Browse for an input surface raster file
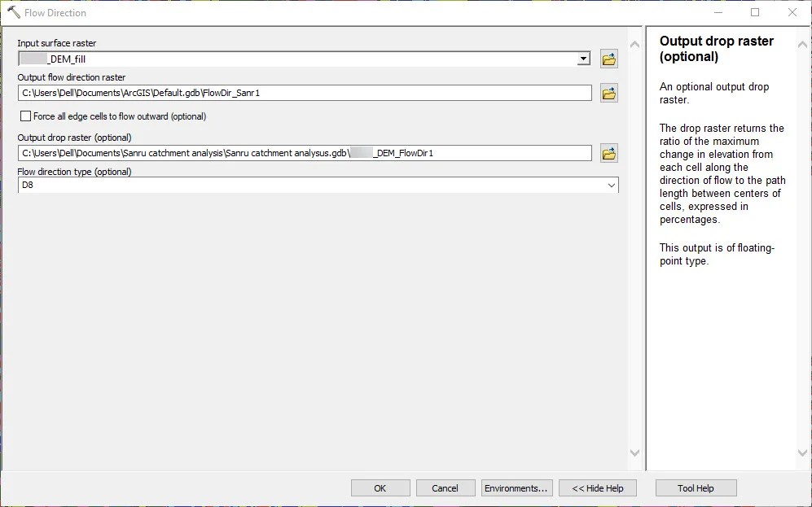Image resolution: width=812 pixels, height=507 pixels. coord(608,58)
